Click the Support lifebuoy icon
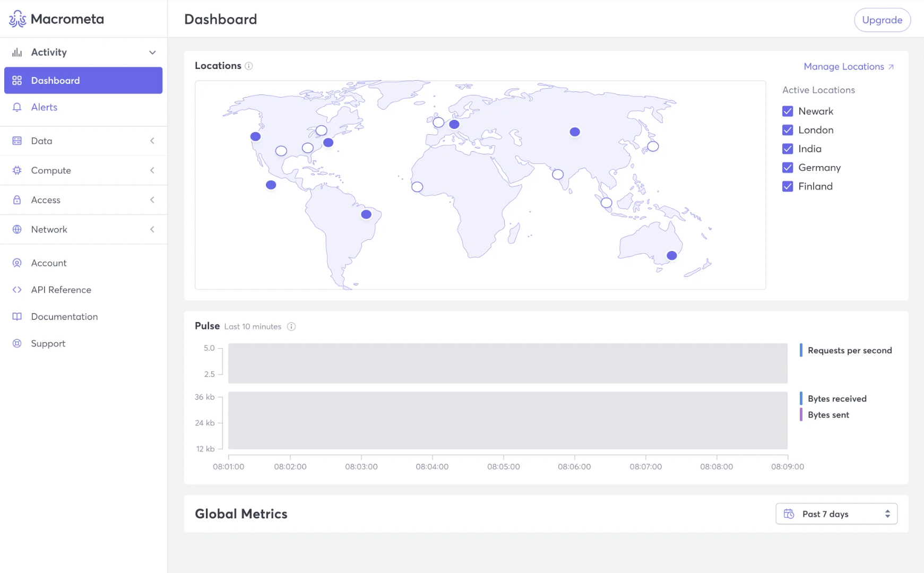This screenshot has height=573, width=924. (17, 343)
